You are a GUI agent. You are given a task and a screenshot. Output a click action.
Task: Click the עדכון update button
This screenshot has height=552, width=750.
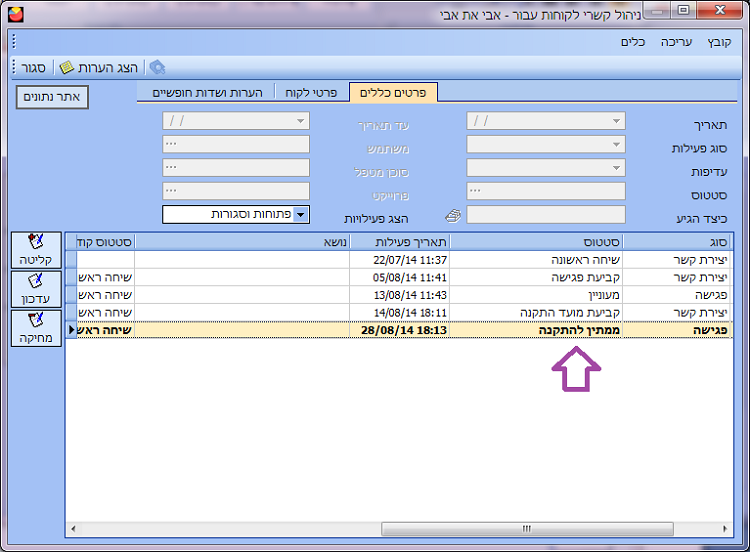[x=36, y=289]
